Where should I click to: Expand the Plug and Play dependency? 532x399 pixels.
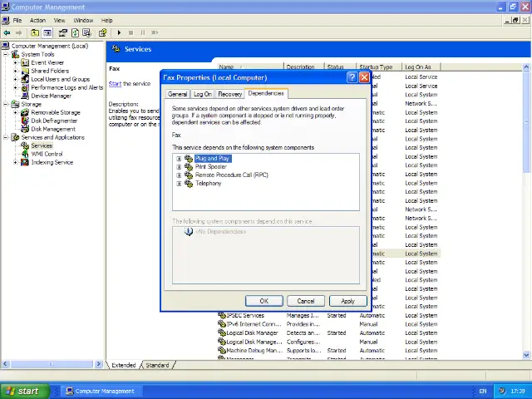click(179, 159)
